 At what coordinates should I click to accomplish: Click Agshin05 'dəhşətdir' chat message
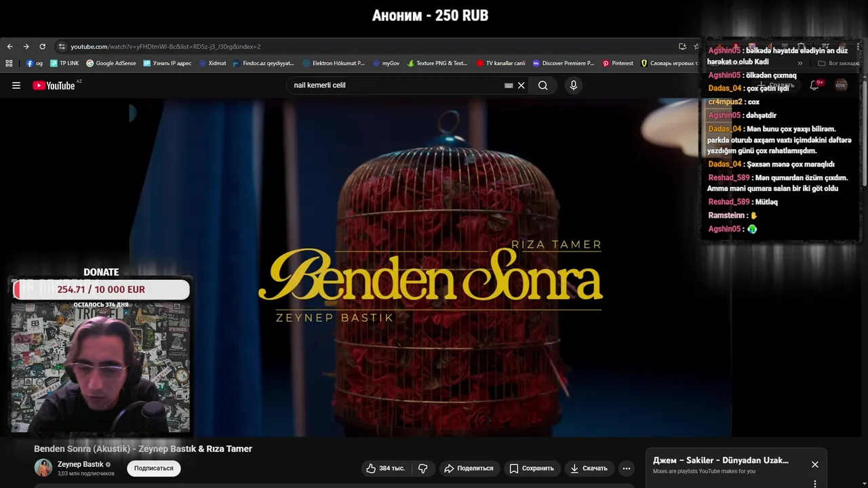pos(743,115)
